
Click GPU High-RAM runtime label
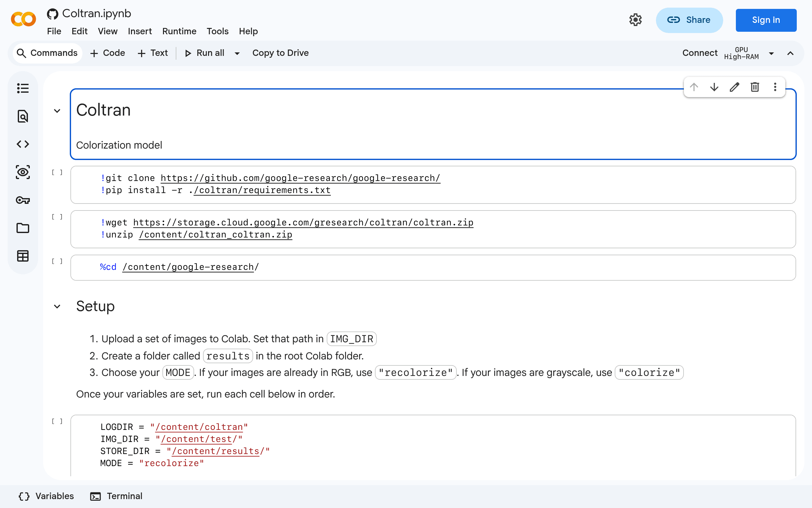[x=741, y=53]
